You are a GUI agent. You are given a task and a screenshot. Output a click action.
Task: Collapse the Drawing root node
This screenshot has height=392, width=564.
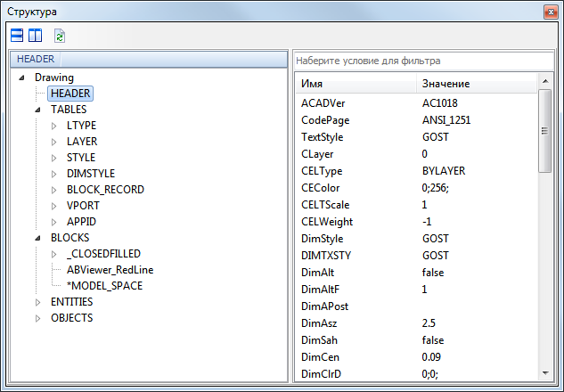tap(21, 78)
